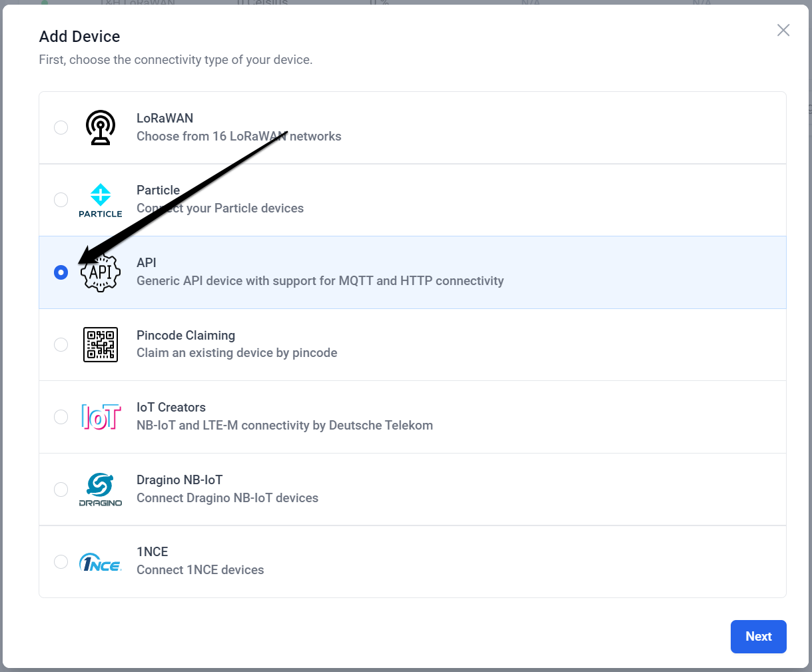Viewport: 812px width, 672px height.
Task: Click the IoT Creators logo
Action: (101, 416)
